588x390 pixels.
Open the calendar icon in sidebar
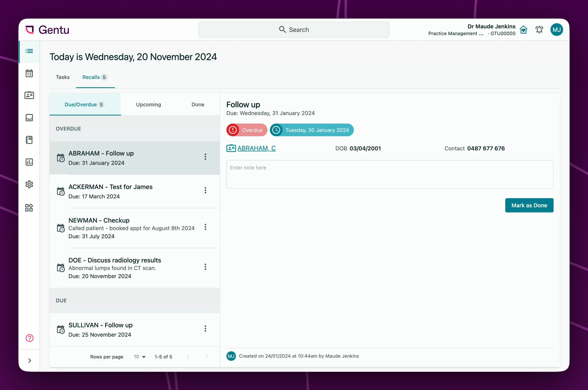29,73
